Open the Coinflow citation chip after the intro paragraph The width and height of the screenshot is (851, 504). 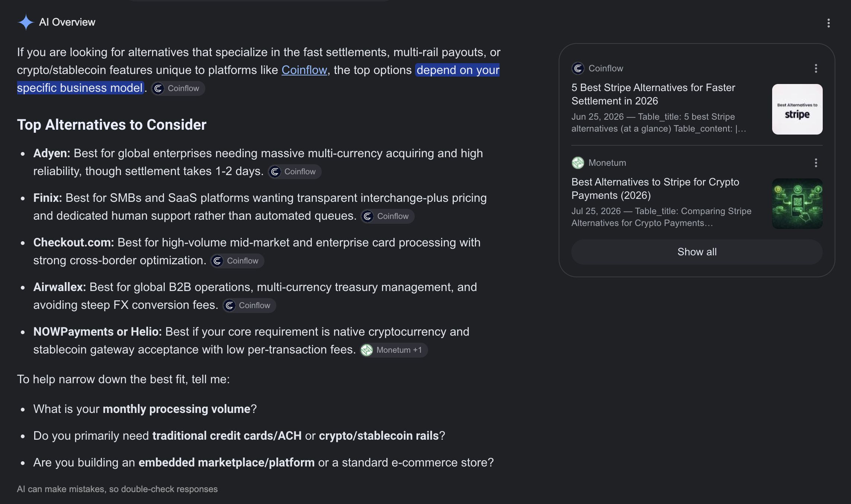tap(178, 88)
